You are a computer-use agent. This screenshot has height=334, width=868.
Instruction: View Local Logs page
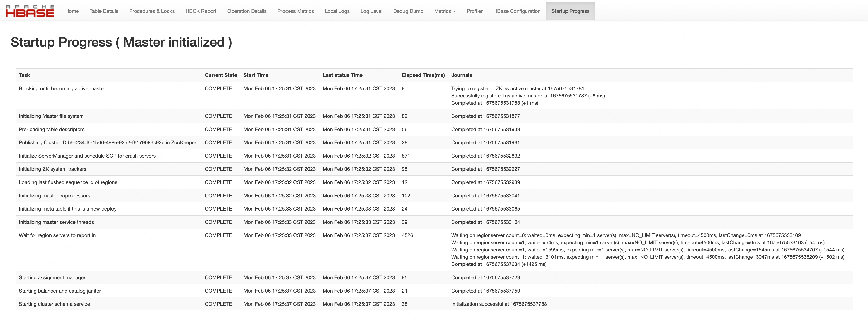pyautogui.click(x=337, y=11)
